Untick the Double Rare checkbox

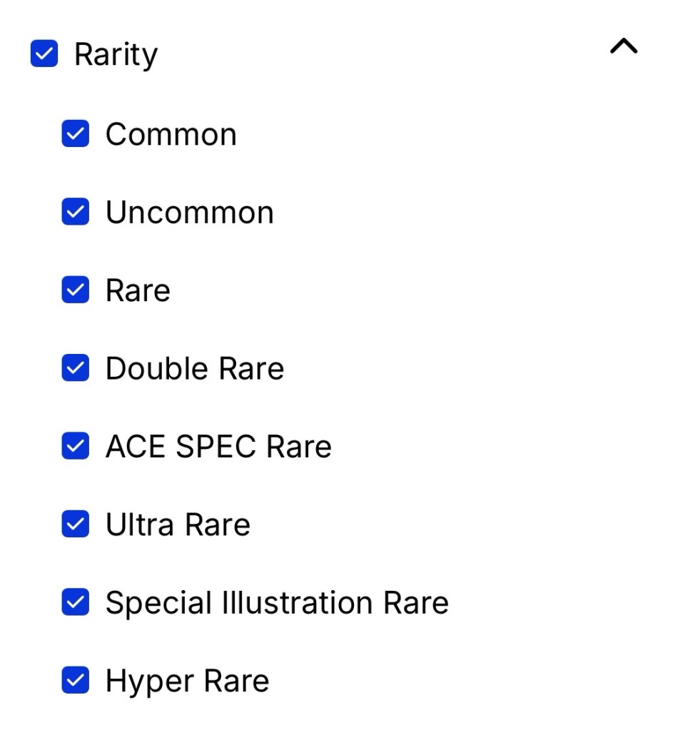tap(76, 368)
